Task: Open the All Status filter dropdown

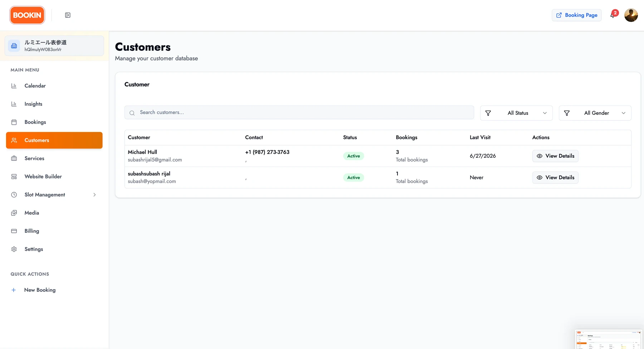Action: click(x=516, y=113)
